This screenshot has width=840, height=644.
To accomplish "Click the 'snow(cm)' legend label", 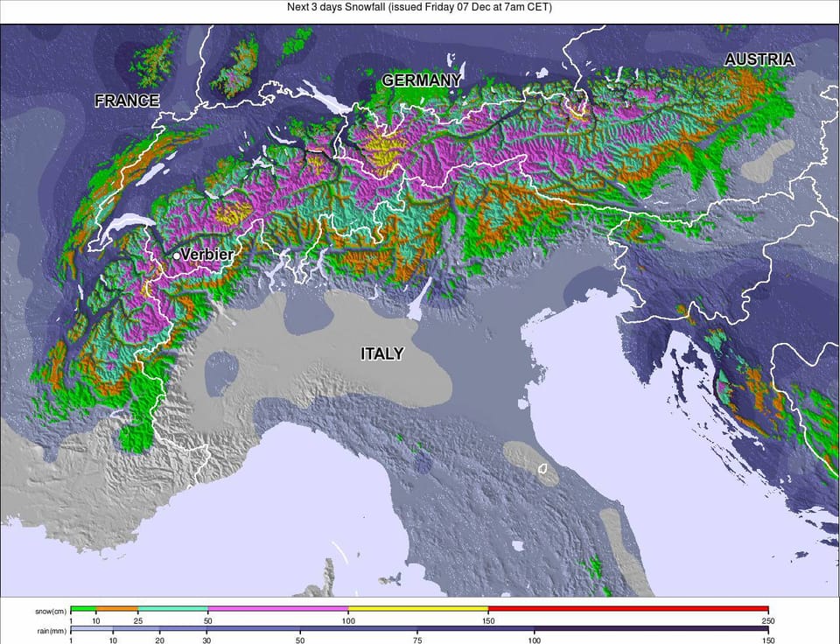I will pos(51,612).
